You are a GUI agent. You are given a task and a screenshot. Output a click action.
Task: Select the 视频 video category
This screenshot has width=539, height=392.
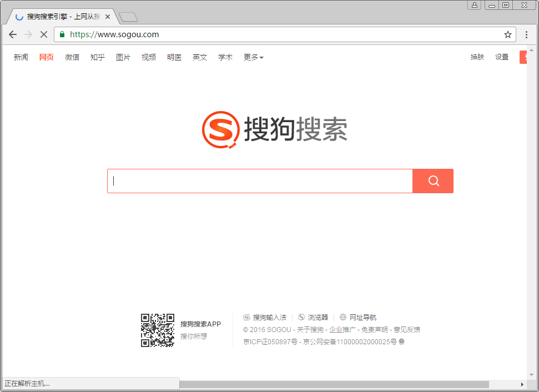pos(149,57)
